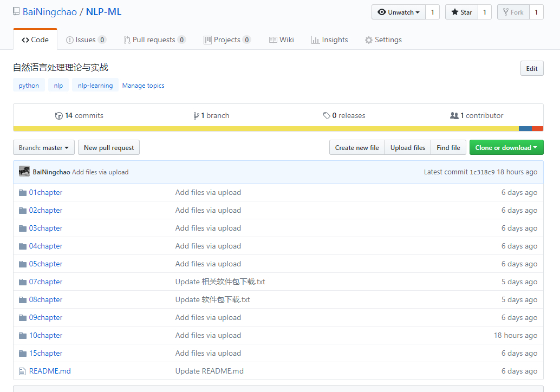Click Create new file

[357, 147]
